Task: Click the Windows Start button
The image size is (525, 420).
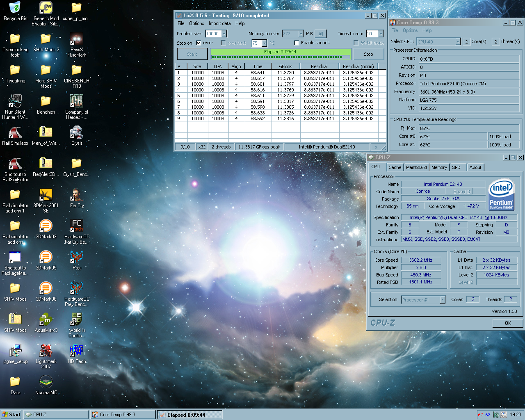Action: (x=11, y=415)
